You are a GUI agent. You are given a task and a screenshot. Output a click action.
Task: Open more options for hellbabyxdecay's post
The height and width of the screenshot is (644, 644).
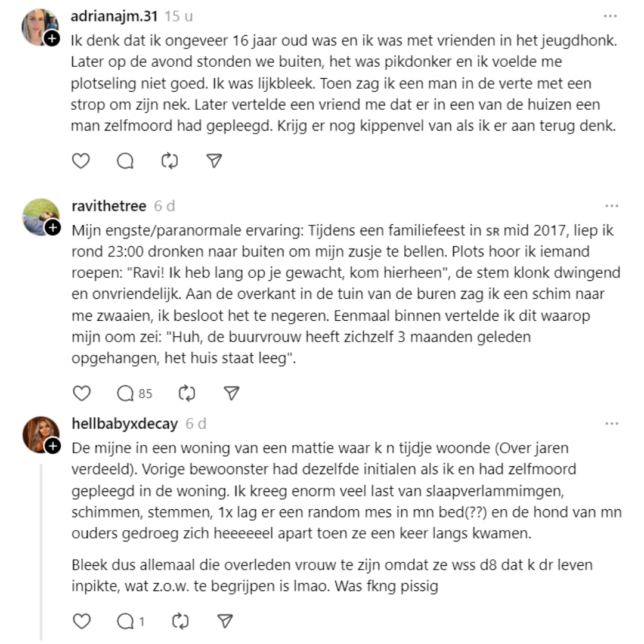point(611,424)
